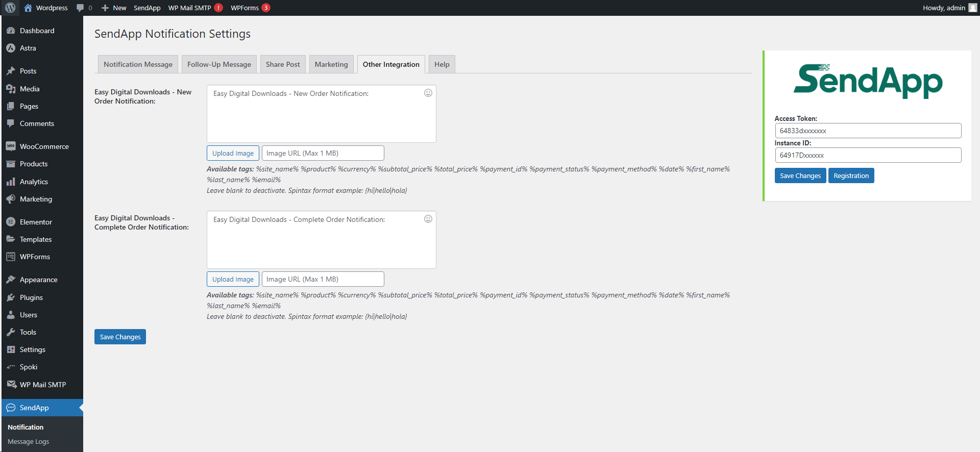Click the Elementor icon
The width and height of the screenshot is (980, 452).
pyautogui.click(x=11, y=222)
